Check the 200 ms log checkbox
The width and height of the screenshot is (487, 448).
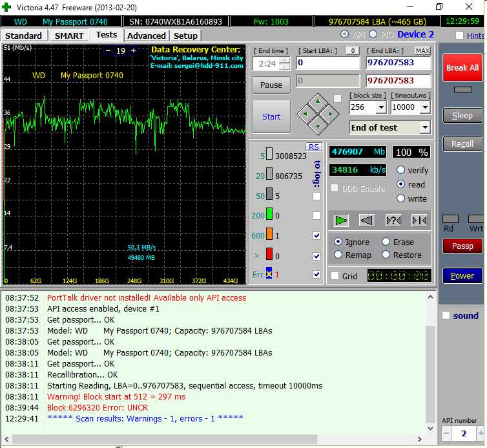316,215
